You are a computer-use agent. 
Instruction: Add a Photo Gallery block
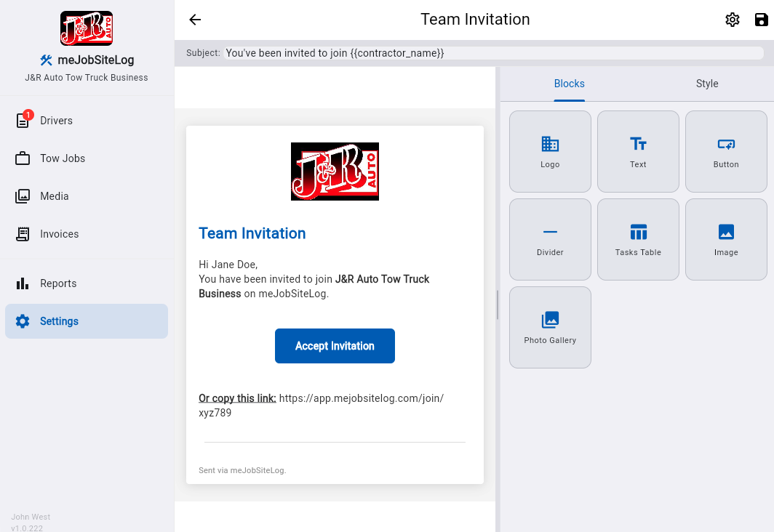tap(550, 327)
